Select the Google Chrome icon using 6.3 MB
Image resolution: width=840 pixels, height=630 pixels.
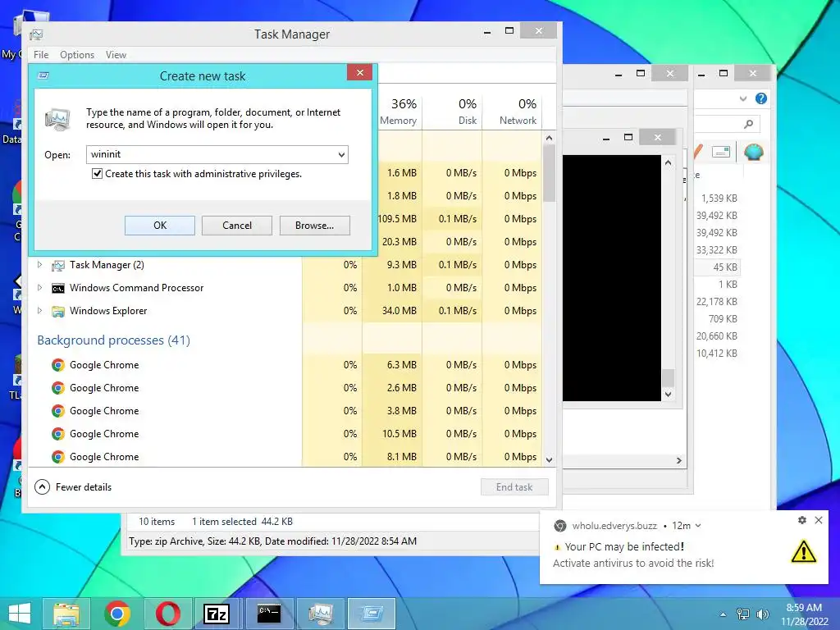[x=58, y=365]
